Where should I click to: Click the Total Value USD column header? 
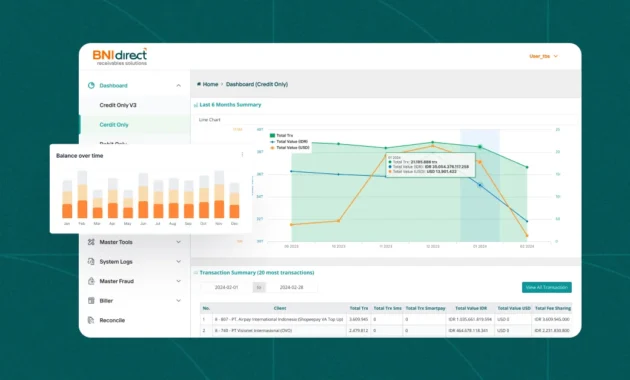pyautogui.click(x=514, y=308)
